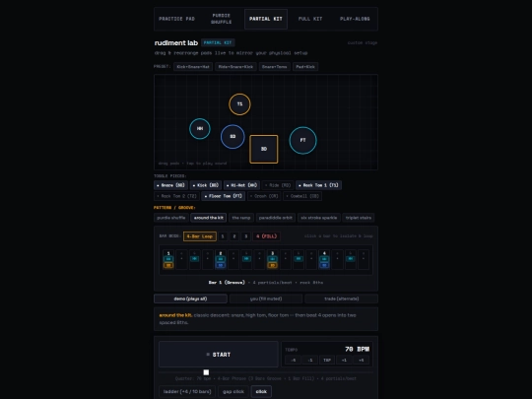Increase tempo with the +1 button
This screenshot has width=532, height=399.
pyautogui.click(x=344, y=360)
